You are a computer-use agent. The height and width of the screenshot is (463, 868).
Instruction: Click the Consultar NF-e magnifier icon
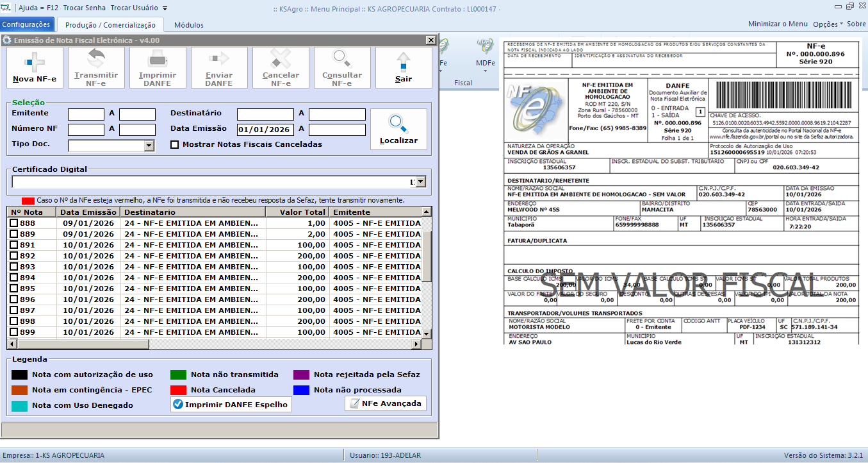coord(342,60)
